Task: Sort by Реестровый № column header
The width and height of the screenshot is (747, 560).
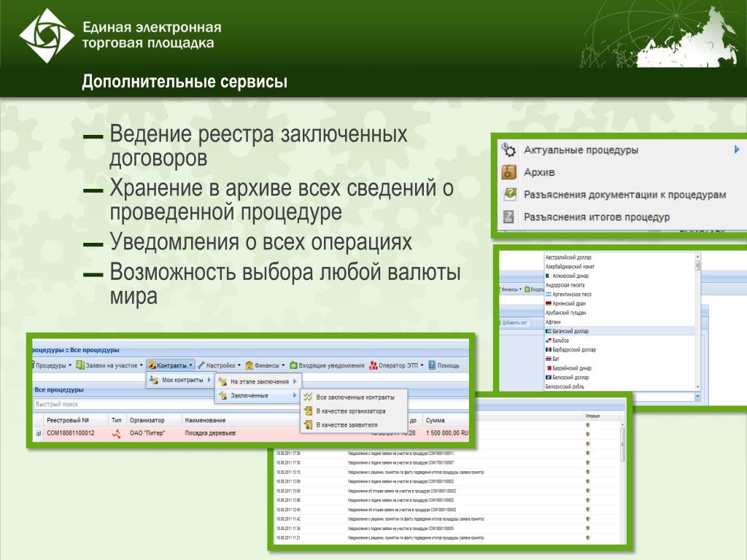Action: pyautogui.click(x=68, y=420)
